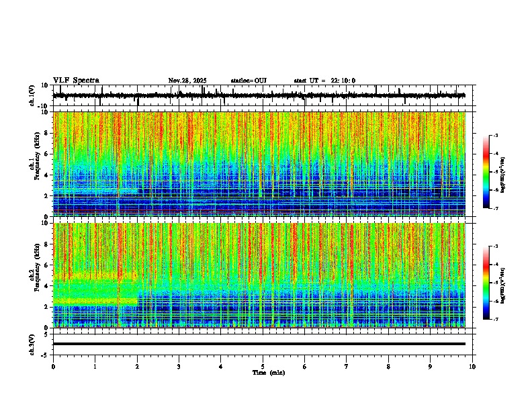Viewport: 532px width, 411px height.
Task: Click the time axis tick label "5"
Action: tap(263, 367)
